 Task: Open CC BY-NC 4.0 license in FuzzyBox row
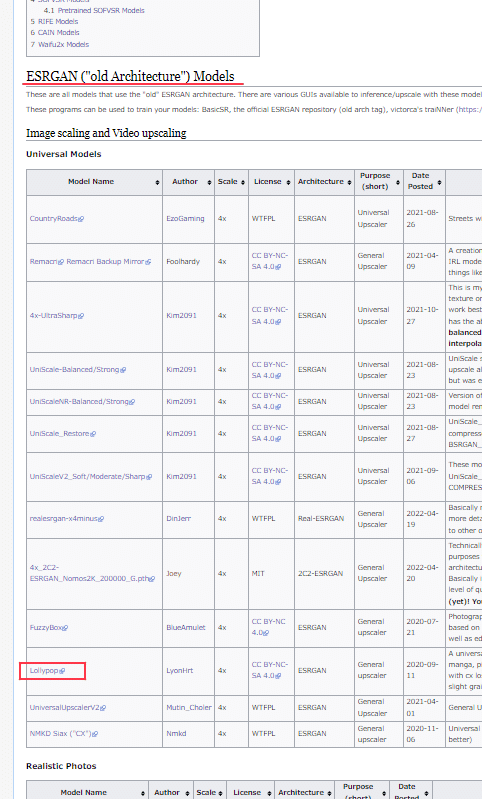pos(269,627)
